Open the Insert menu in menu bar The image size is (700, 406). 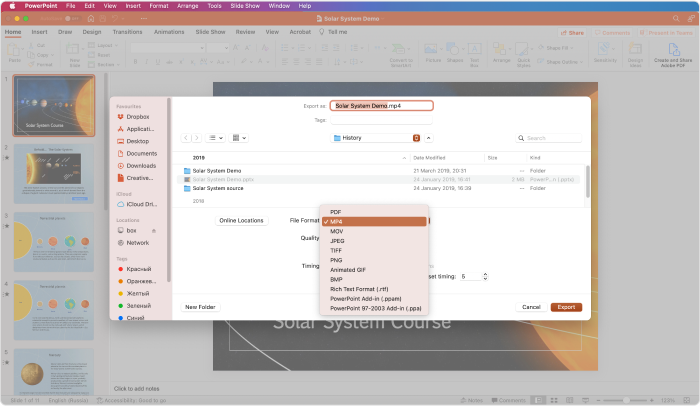(133, 6)
